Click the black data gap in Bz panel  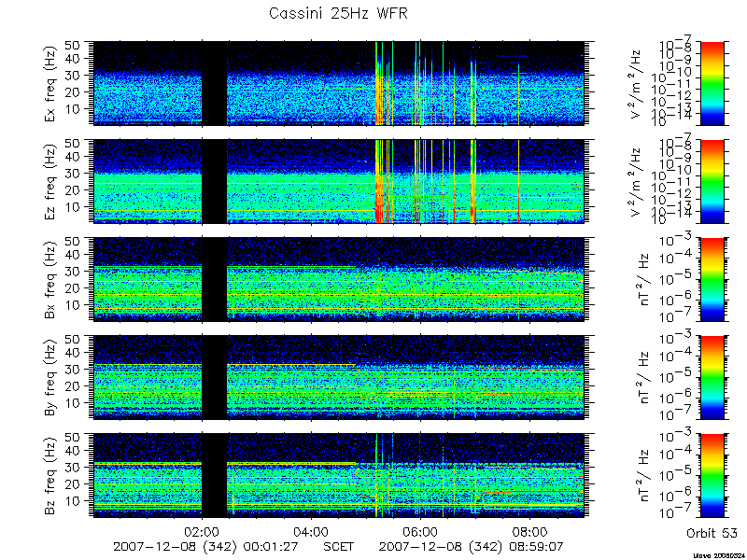pos(214,475)
